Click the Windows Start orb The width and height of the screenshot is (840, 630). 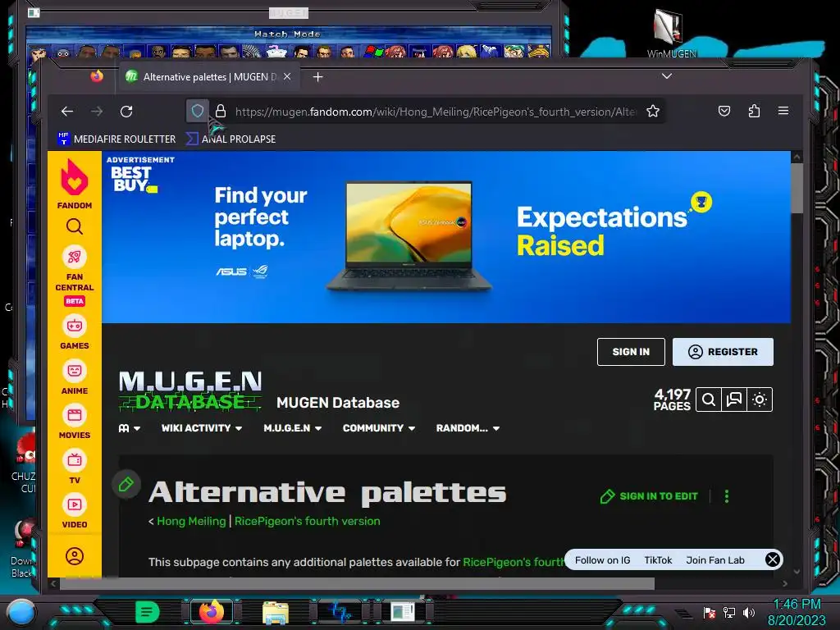click(21, 612)
